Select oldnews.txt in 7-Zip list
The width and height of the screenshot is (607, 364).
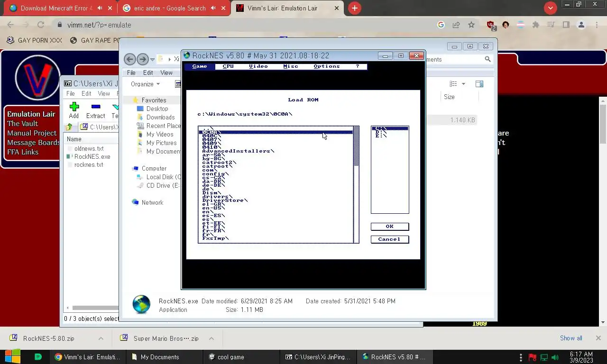coord(89,149)
